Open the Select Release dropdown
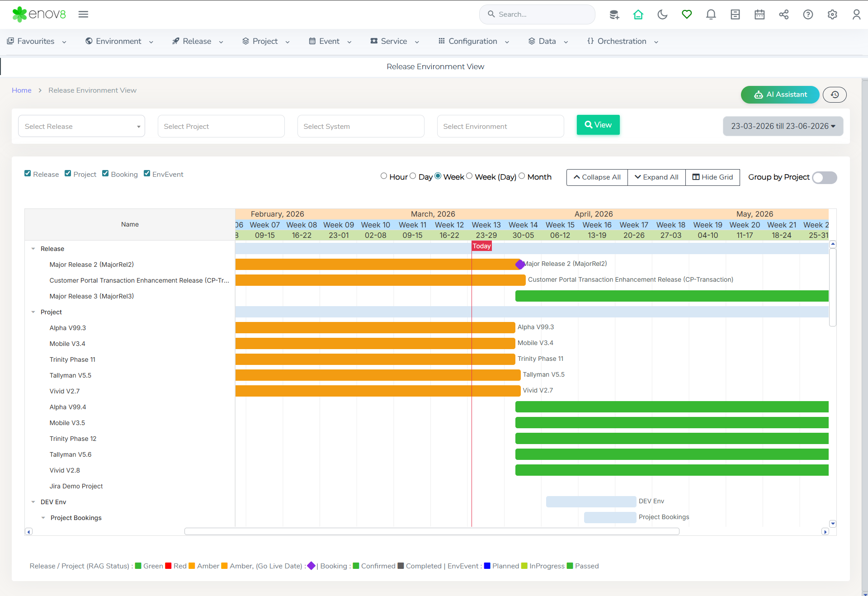 [x=81, y=126]
